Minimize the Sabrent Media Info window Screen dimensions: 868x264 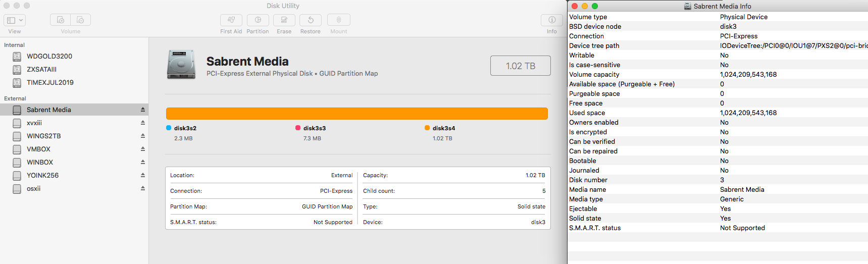click(x=585, y=6)
